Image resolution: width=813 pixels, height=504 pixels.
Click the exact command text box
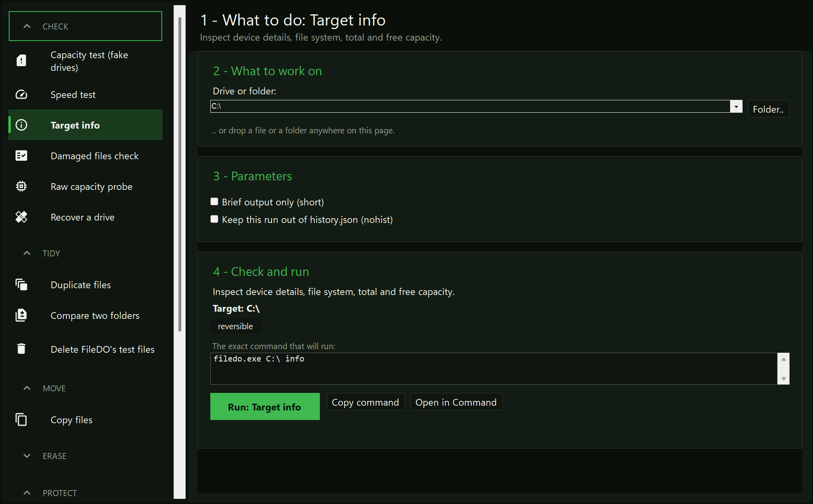494,369
